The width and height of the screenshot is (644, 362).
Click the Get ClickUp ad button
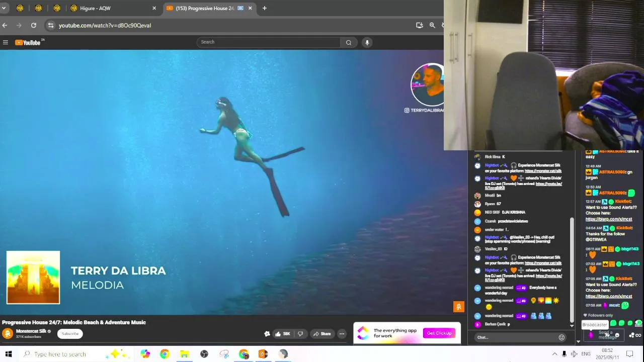[439, 333]
